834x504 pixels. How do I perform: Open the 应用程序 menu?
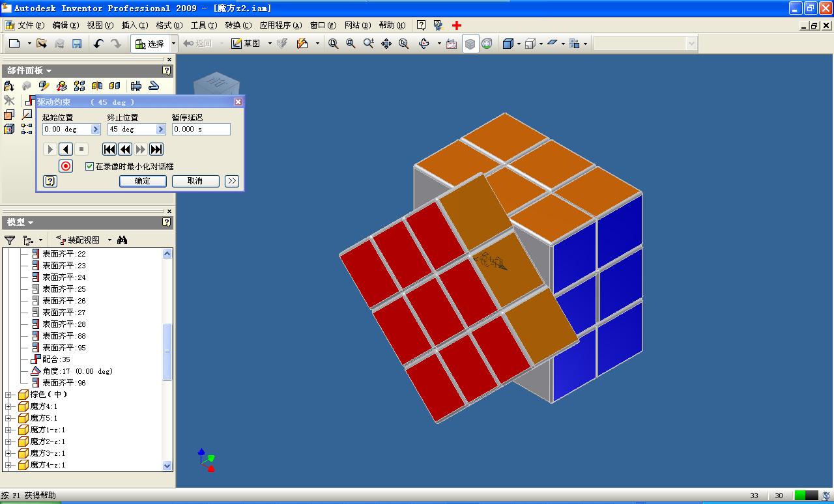281,25
